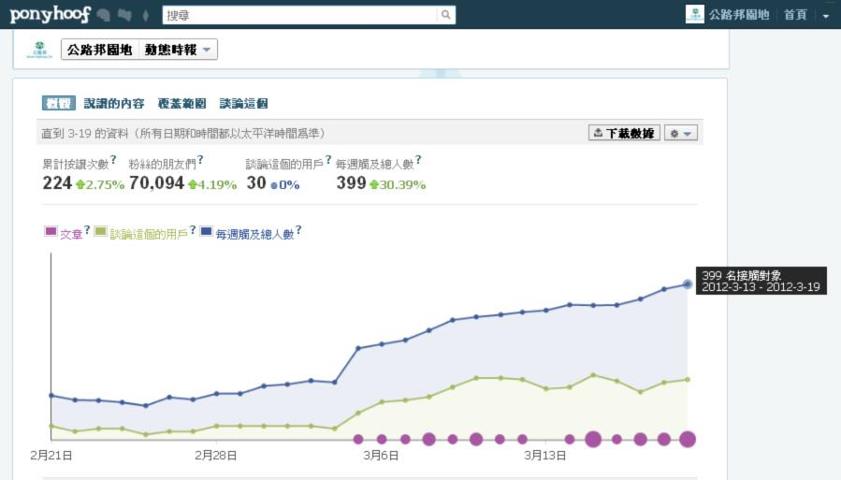The image size is (841, 480).
Task: Click the ponyhoof logo
Action: coord(50,15)
